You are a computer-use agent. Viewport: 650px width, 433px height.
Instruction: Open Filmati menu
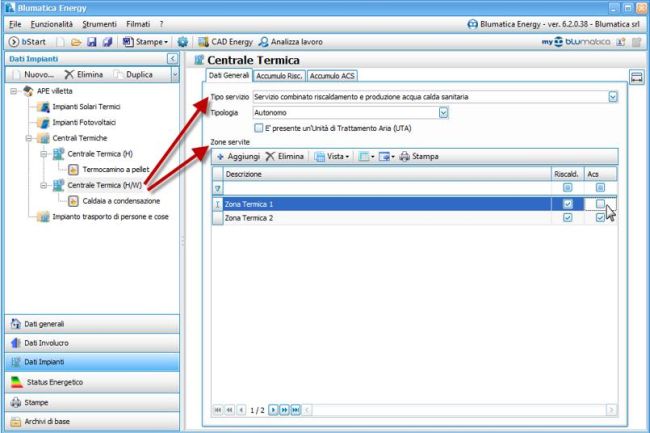[138, 24]
